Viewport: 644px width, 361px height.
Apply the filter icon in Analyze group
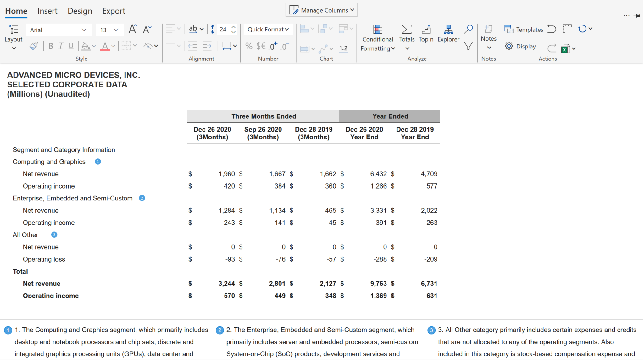468,46
